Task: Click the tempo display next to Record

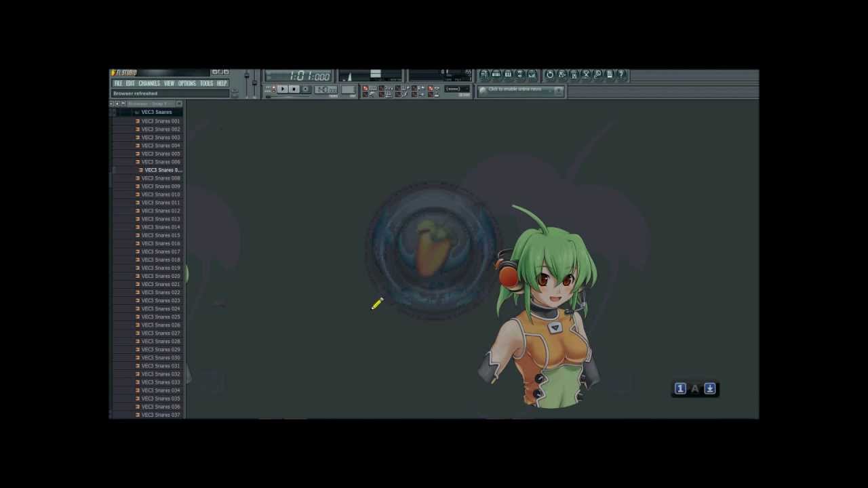Action: [325, 89]
